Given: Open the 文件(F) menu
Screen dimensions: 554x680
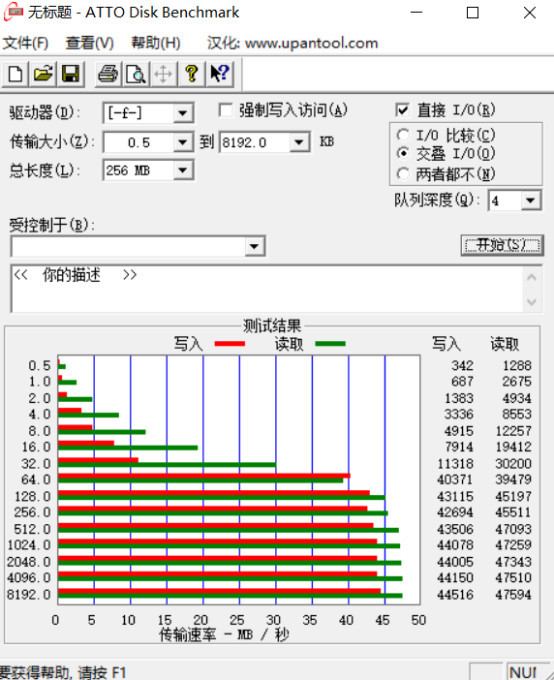Looking at the screenshot, I should pyautogui.click(x=26, y=43).
